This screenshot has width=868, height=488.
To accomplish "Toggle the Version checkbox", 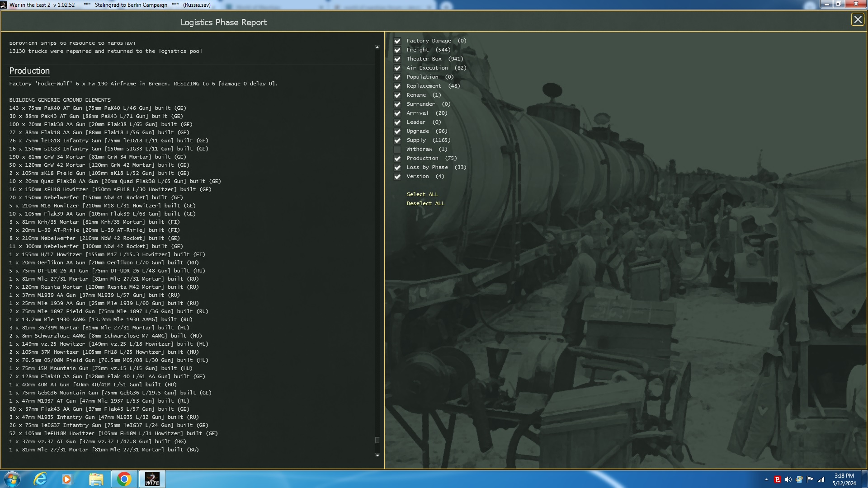I will coord(397,177).
